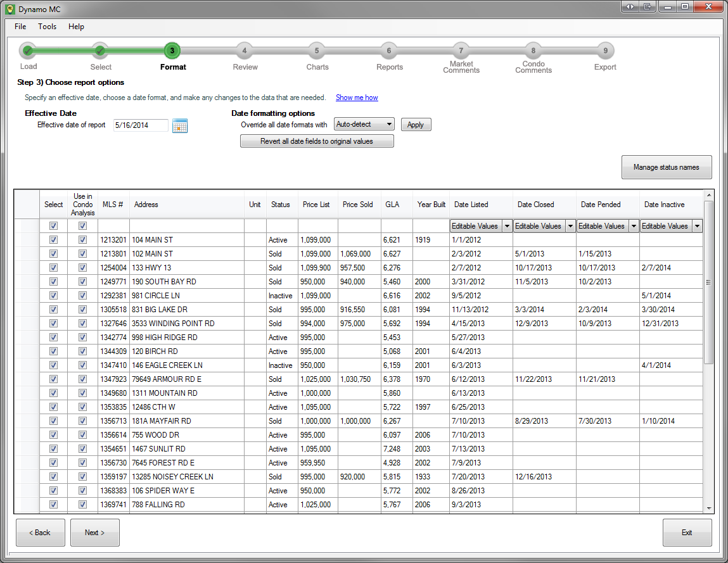The height and width of the screenshot is (563, 728).
Task: Go to step 7 Market Comments circle
Action: [x=461, y=51]
